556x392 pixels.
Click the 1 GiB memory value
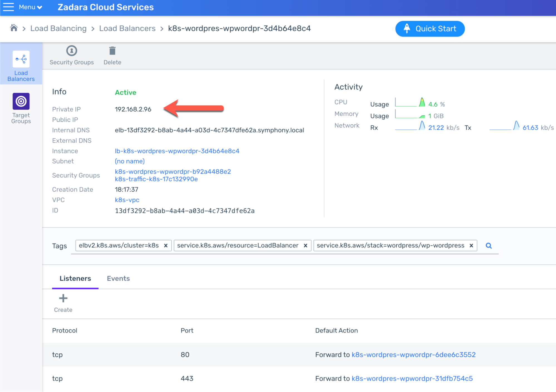(x=436, y=116)
